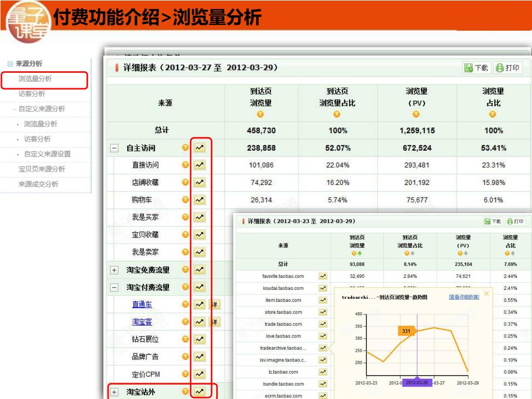Open trend chart for 品牌广告 row
The width and height of the screenshot is (532, 399).
(x=199, y=356)
